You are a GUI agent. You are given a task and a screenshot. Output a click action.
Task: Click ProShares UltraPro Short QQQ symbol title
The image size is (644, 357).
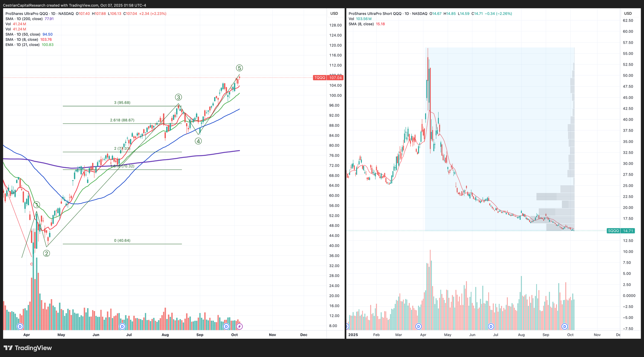pyautogui.click(x=375, y=14)
